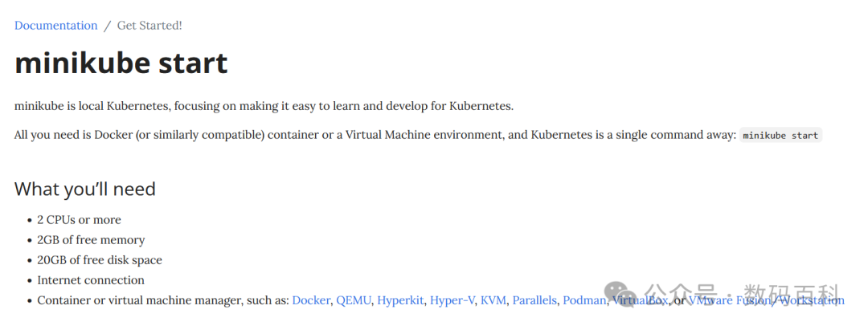Open the Documentation breadcrumb link
The width and height of the screenshot is (868, 330).
pos(56,26)
